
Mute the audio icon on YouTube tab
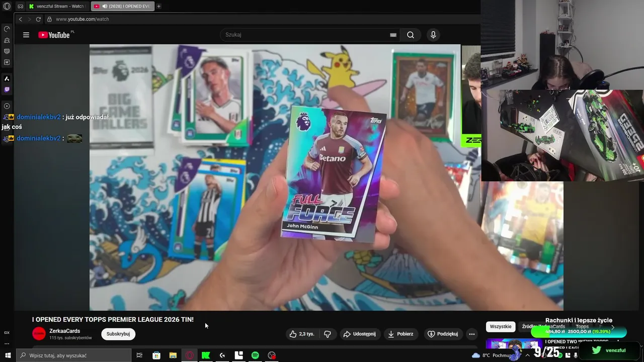[105, 7]
